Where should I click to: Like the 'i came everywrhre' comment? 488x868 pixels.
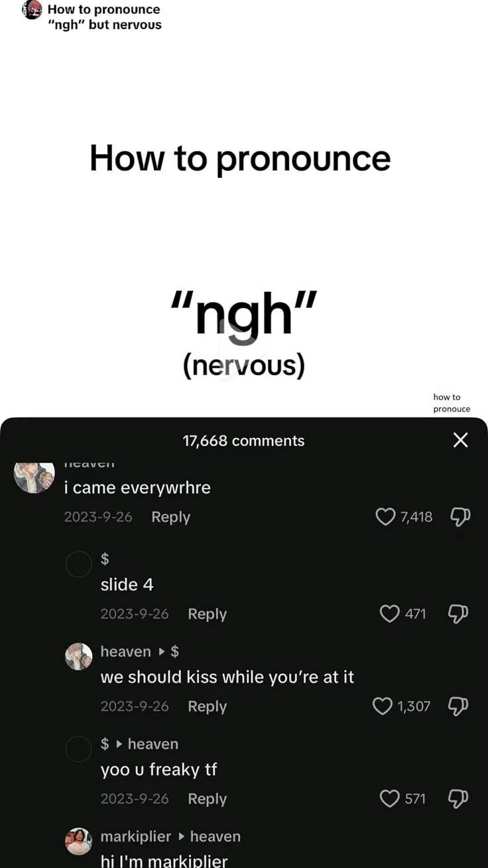(x=385, y=516)
